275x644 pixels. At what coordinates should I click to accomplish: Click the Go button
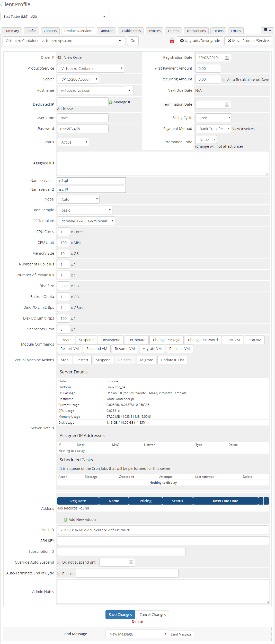pos(133,41)
